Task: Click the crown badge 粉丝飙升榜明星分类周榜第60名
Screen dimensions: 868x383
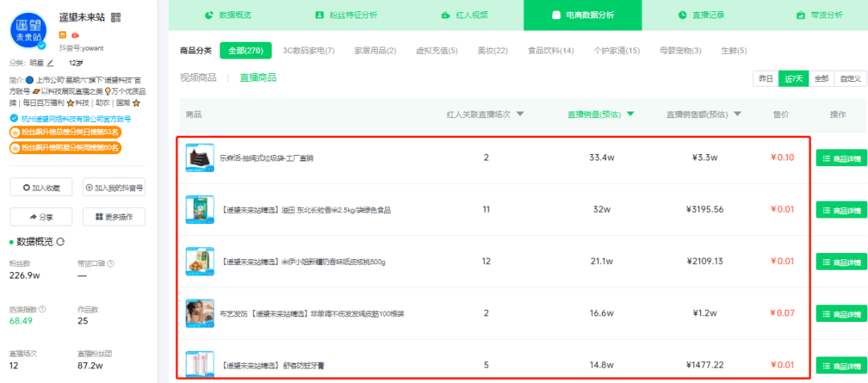Action: coord(65,148)
